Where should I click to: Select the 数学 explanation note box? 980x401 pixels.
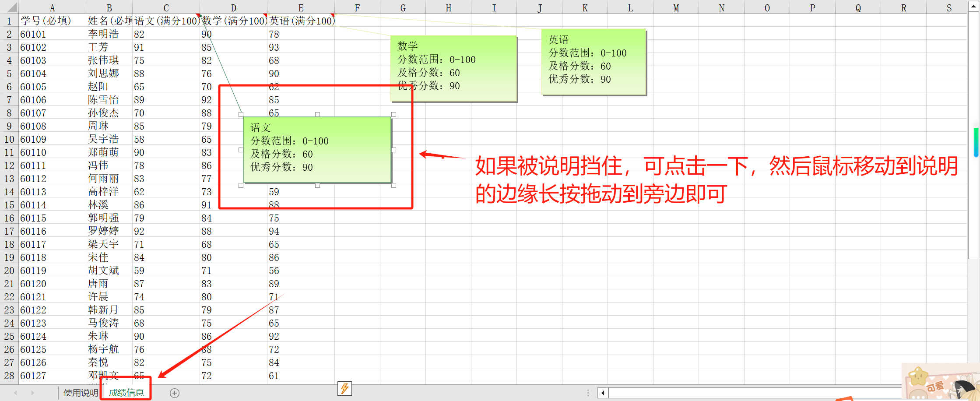453,66
